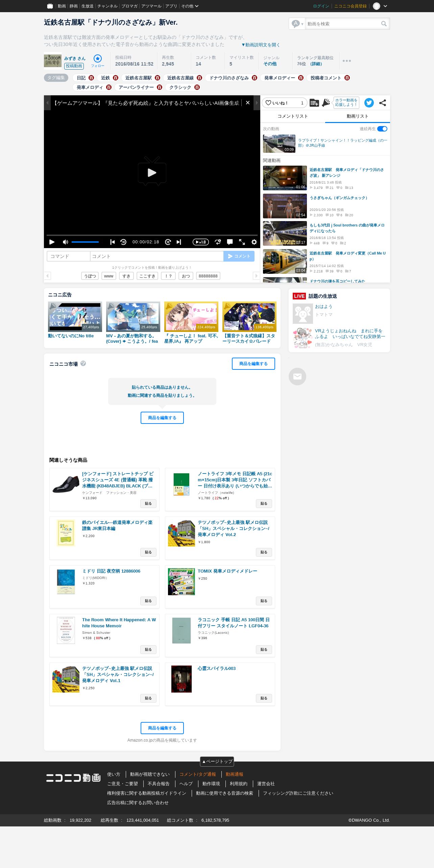Skip forward 10 seconds in the player
Image resolution: width=434 pixels, height=868 pixels.
[x=168, y=242]
